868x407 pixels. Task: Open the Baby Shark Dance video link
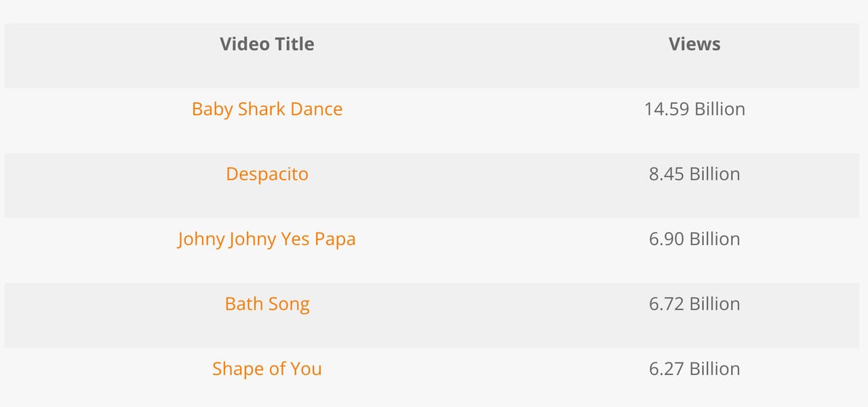point(267,109)
